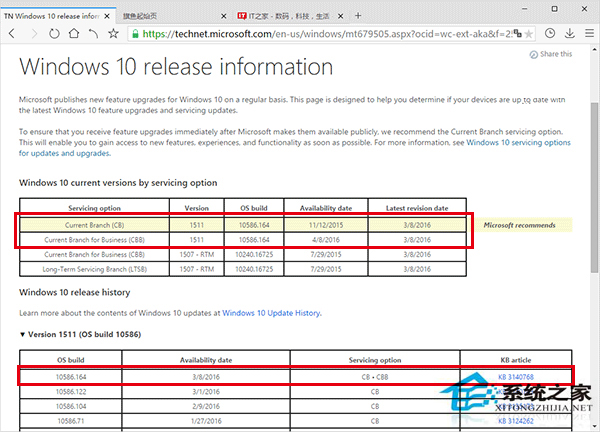
Task: Collapse the Version 1511 (OS build 10586) section
Action: pyautogui.click(x=24, y=333)
